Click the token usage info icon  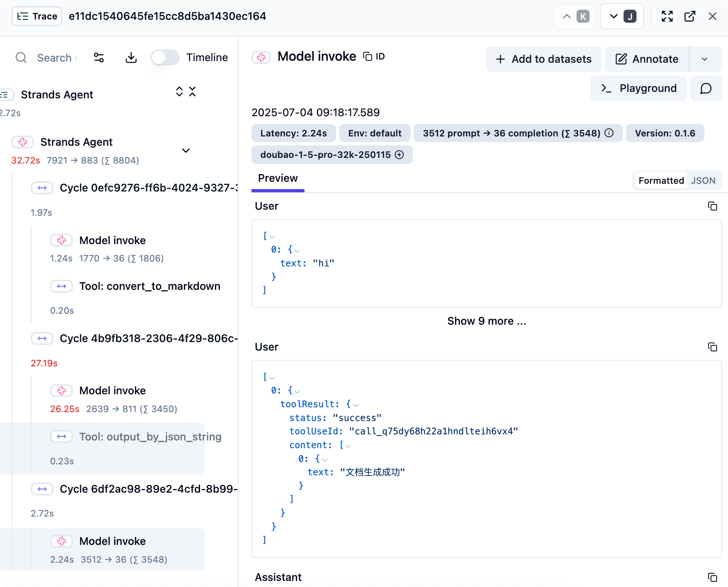pos(609,133)
